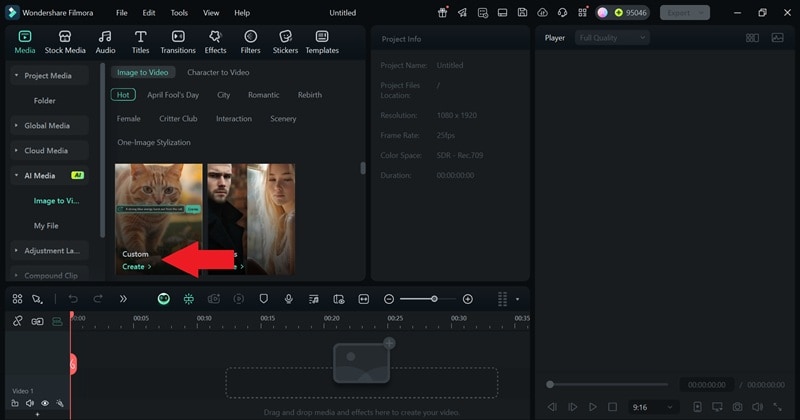Screen dimensions: 800x420
Task: Select the Hot category filter
Action: coord(123,95)
